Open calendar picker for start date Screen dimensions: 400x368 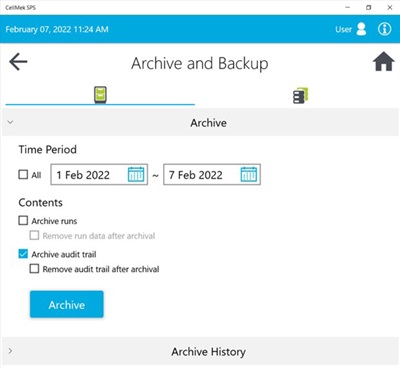click(136, 174)
